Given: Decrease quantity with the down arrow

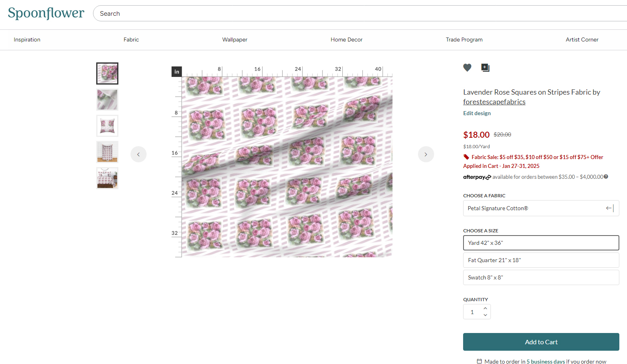Looking at the screenshot, I should pyautogui.click(x=485, y=315).
